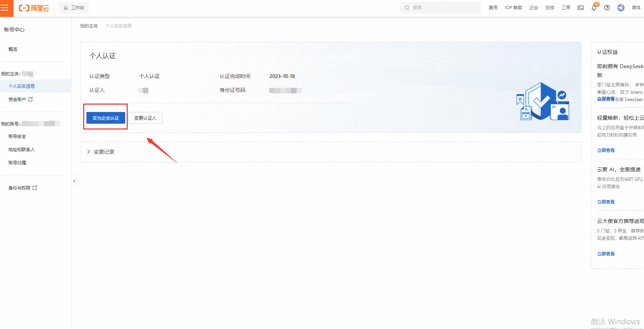This screenshot has height=329, width=644.
Task: Click 立即查看 under 云大使官方推荐
Action: tap(606, 254)
